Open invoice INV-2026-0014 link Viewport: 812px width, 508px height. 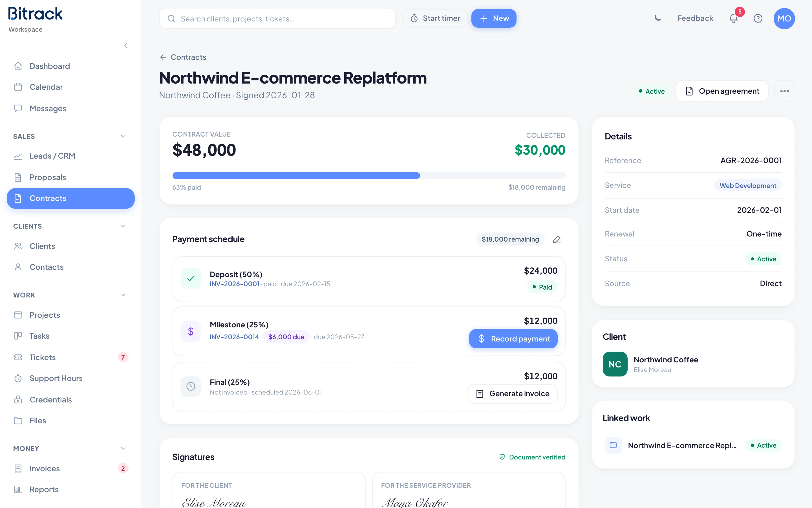point(234,337)
